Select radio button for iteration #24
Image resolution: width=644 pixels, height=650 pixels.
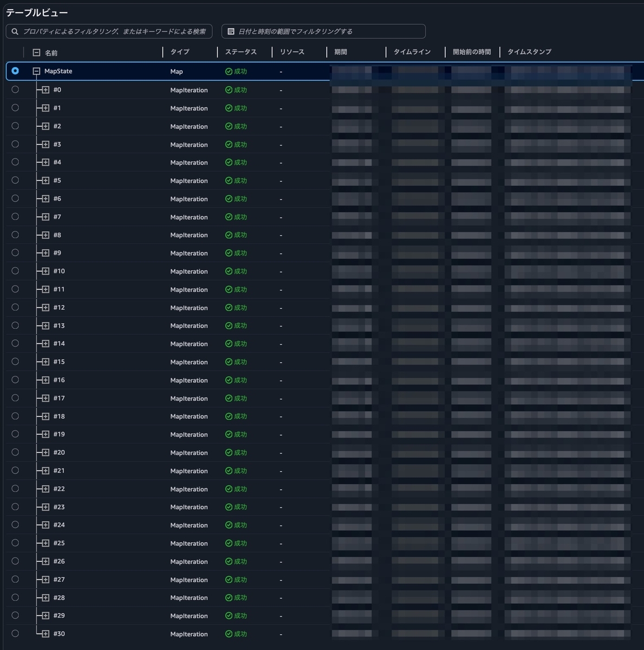tap(15, 525)
